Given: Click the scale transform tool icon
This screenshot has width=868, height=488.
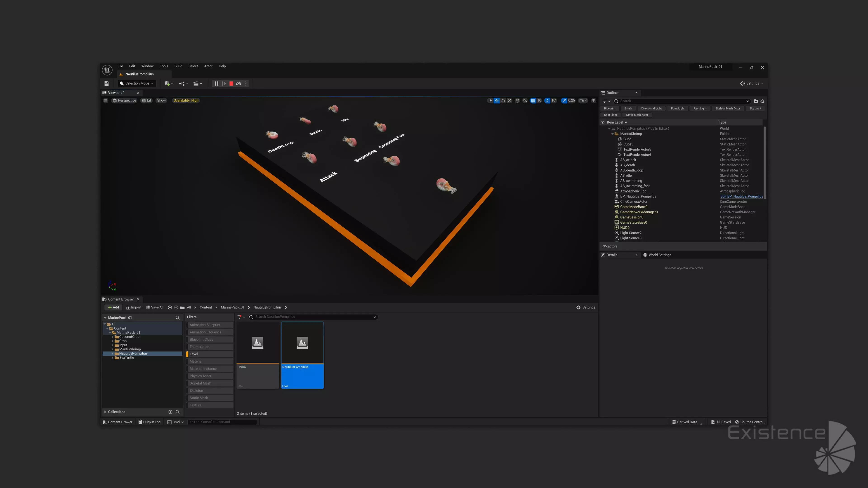Looking at the screenshot, I should 509,101.
